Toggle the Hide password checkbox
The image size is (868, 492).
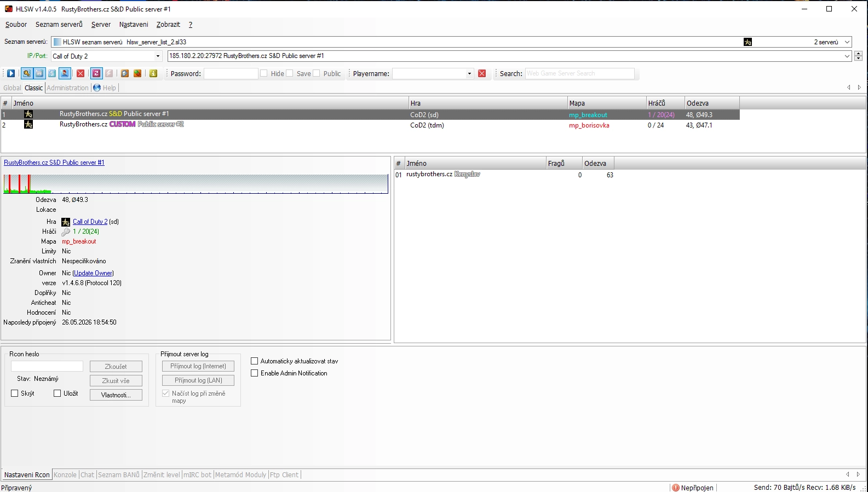(264, 73)
